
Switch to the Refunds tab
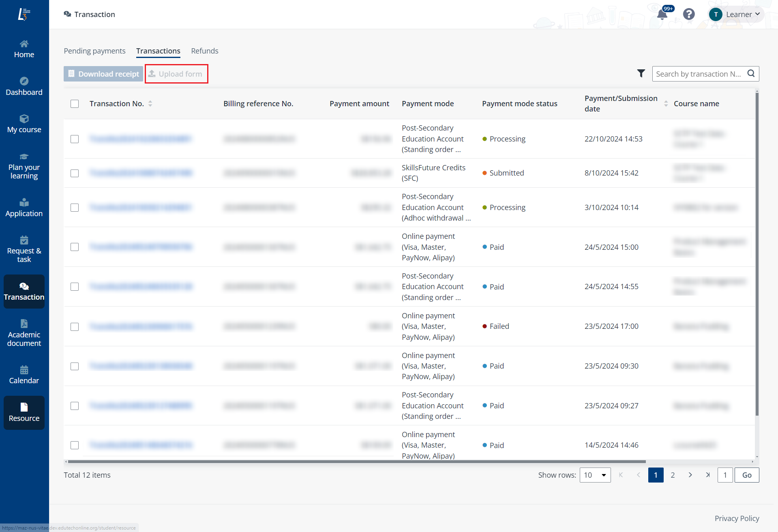(205, 51)
